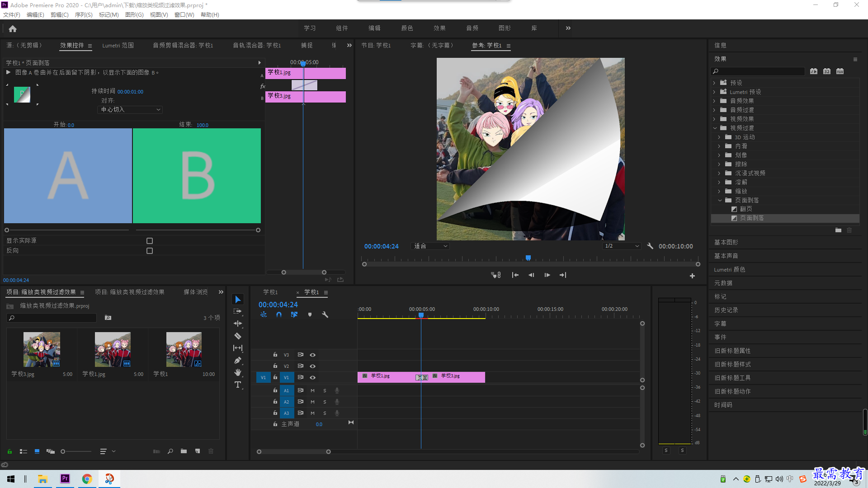Adjust the project thumbnail zoom slider
Viewport: 868px width, 488px height.
tap(63, 451)
